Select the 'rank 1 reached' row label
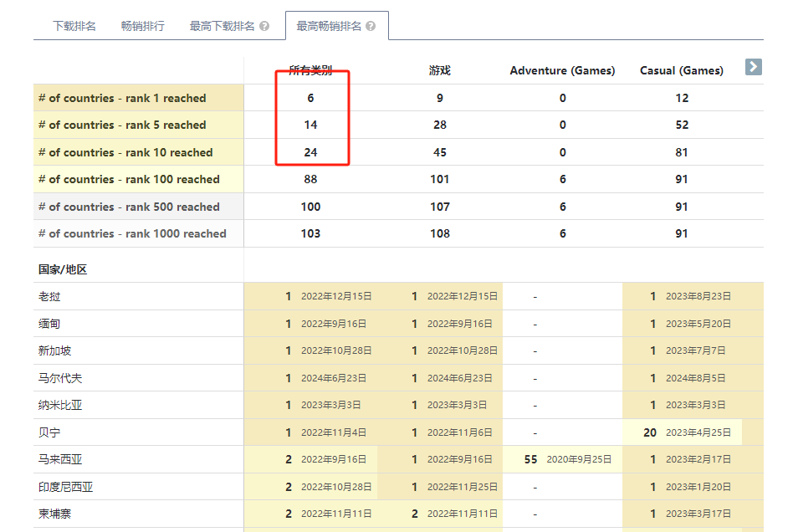The width and height of the screenshot is (793, 532). [122, 98]
